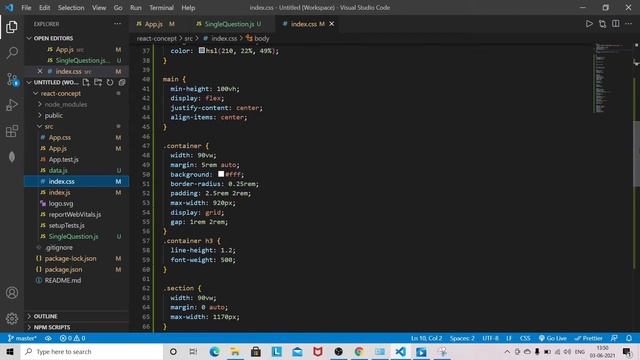Open the Accounts menu icon
640x360 pixels.
pos(12,293)
